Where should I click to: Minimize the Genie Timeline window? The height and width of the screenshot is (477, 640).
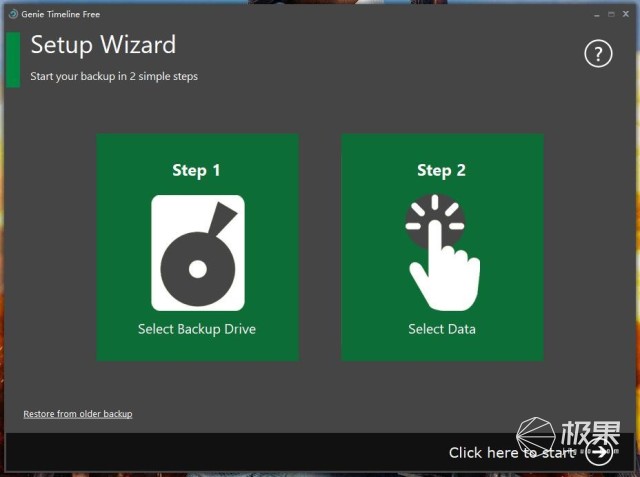coord(597,14)
